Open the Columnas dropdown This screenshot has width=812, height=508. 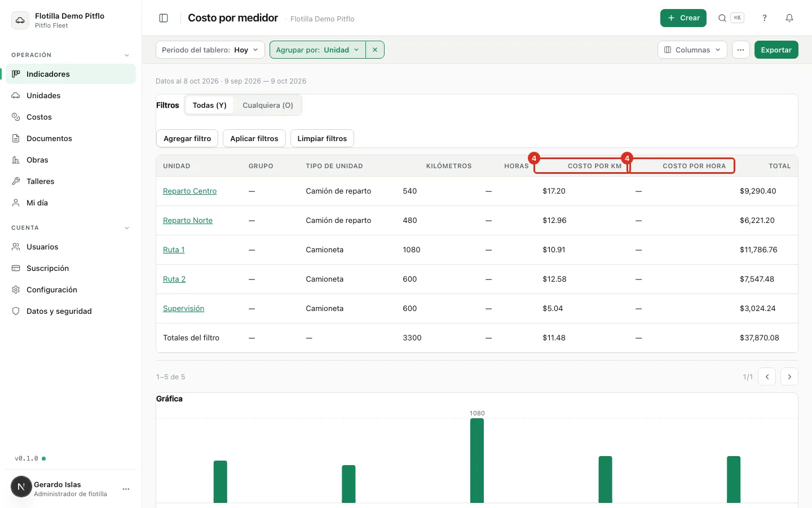pos(692,50)
